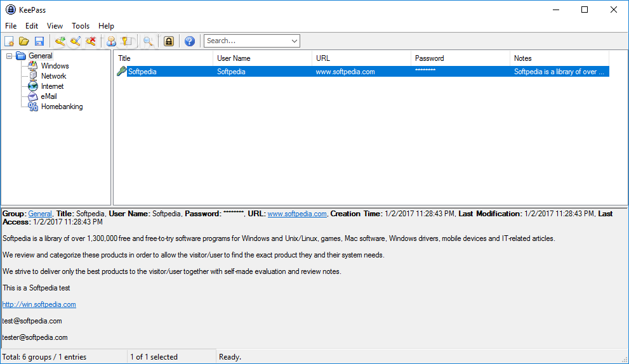629x364 pixels.
Task: Click the 'Ready.' status bar text
Action: 230,357
